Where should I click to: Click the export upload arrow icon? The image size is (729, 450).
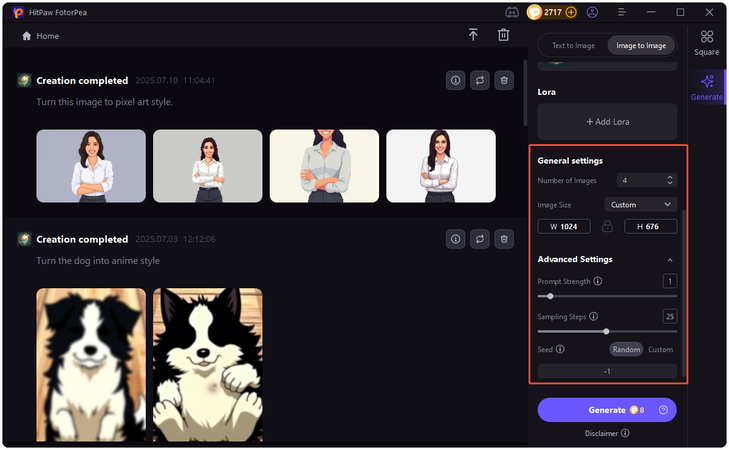473,35
